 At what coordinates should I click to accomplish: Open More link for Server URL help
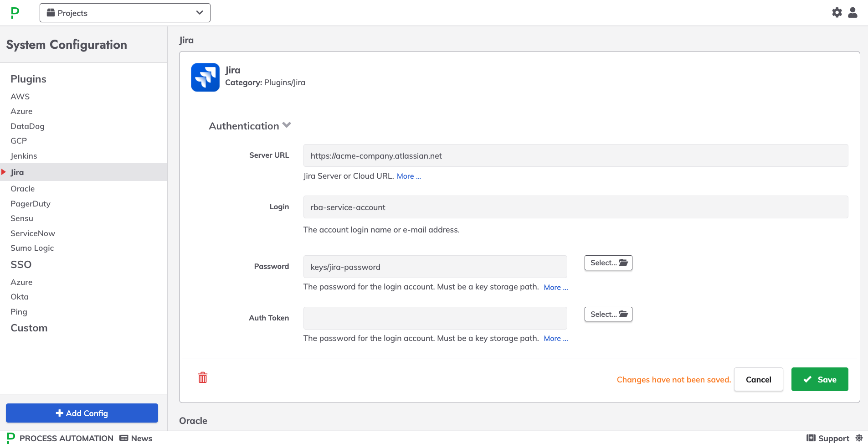(409, 176)
